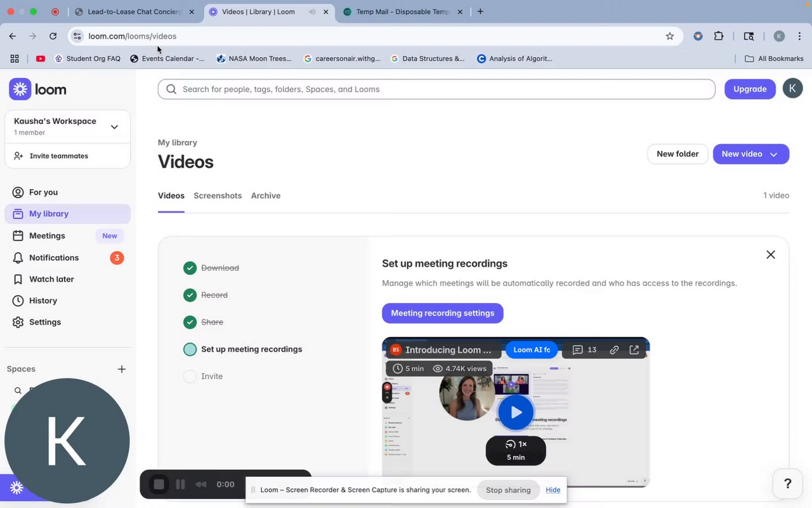The width and height of the screenshot is (812, 508).
Task: Click the Introducing Loom video title
Action: click(x=448, y=350)
